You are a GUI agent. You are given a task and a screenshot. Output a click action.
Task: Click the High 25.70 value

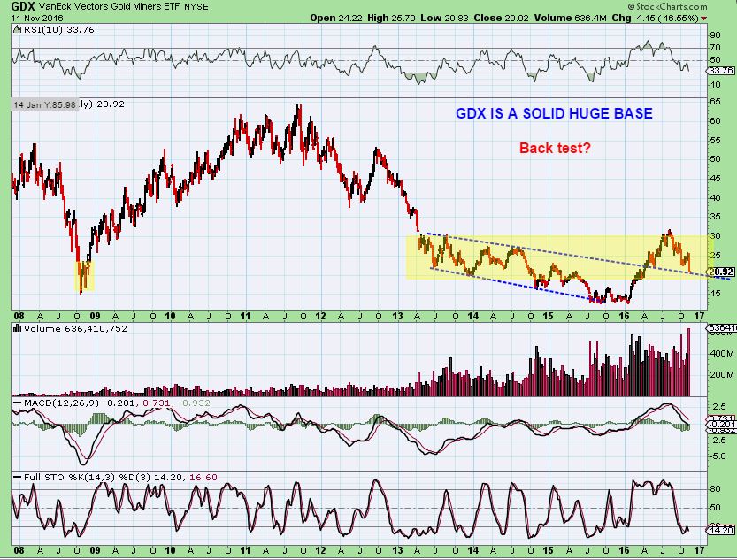coord(391,18)
